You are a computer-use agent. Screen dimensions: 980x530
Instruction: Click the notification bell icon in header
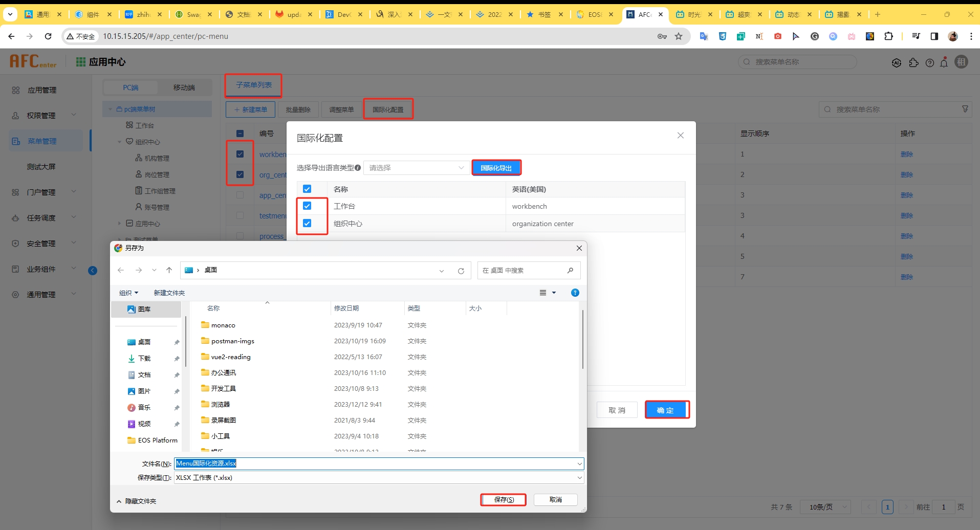point(944,62)
